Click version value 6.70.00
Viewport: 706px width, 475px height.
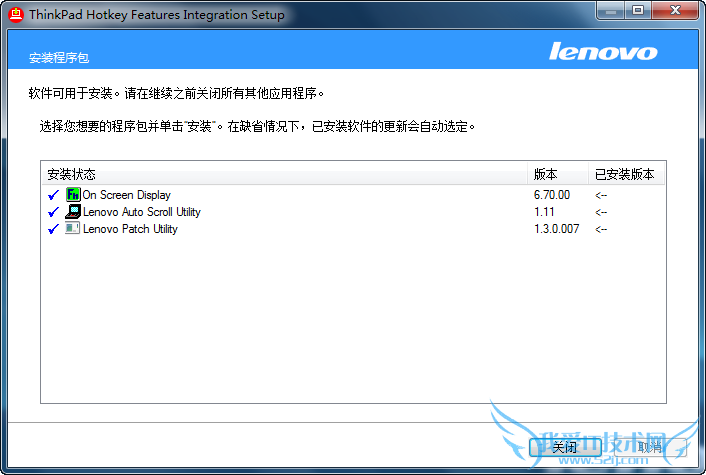[x=552, y=195]
